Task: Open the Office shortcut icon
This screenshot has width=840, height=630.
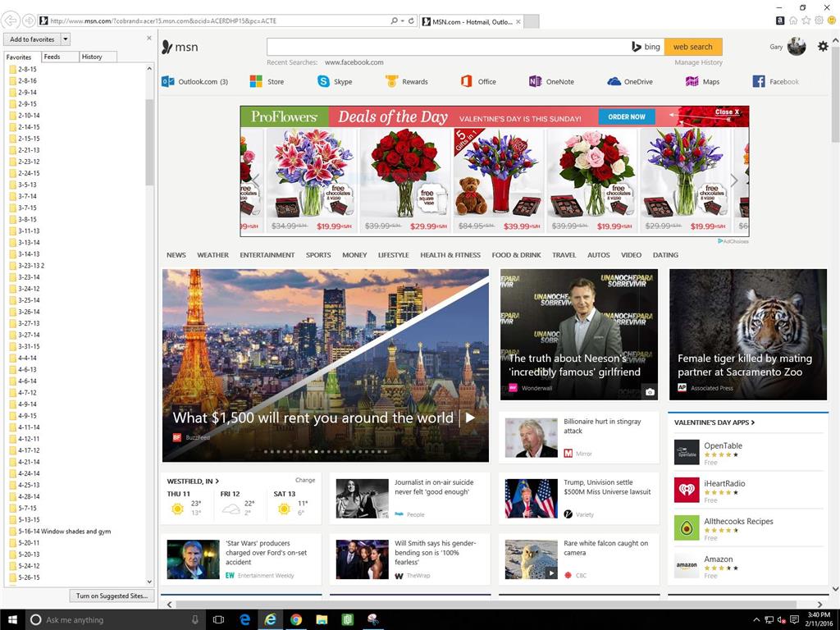Action: tap(466, 81)
